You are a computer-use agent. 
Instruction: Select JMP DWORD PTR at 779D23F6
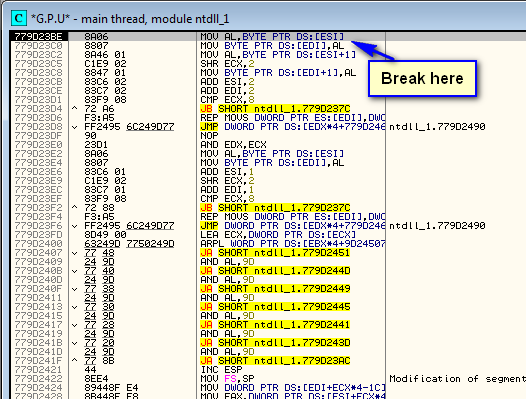tap(293, 226)
